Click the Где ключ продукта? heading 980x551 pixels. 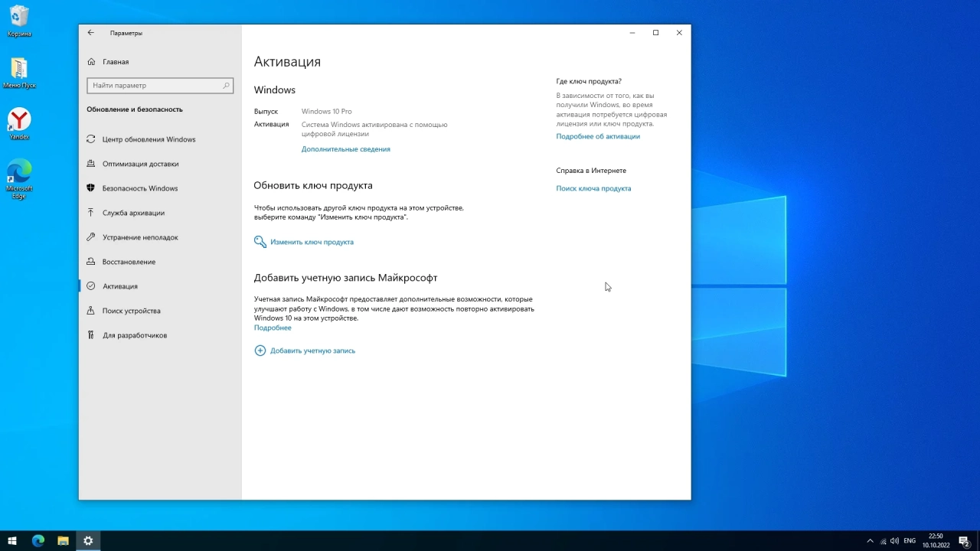(589, 81)
